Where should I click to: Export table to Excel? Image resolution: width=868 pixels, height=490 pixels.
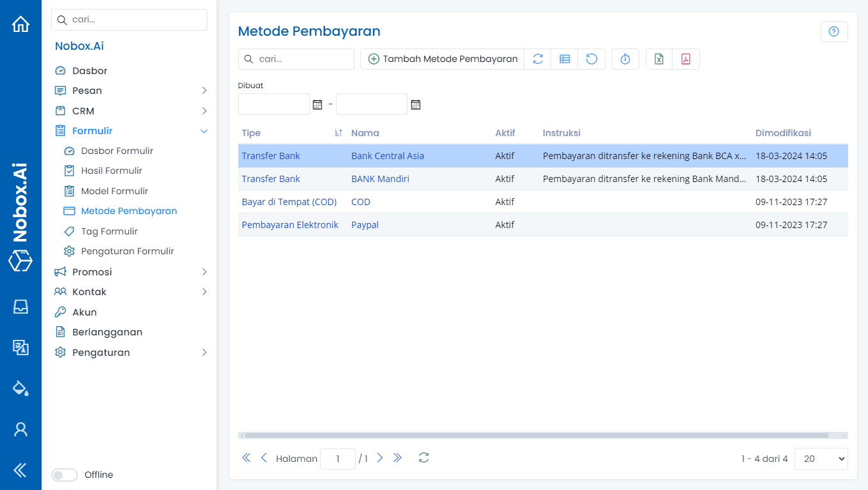point(659,58)
